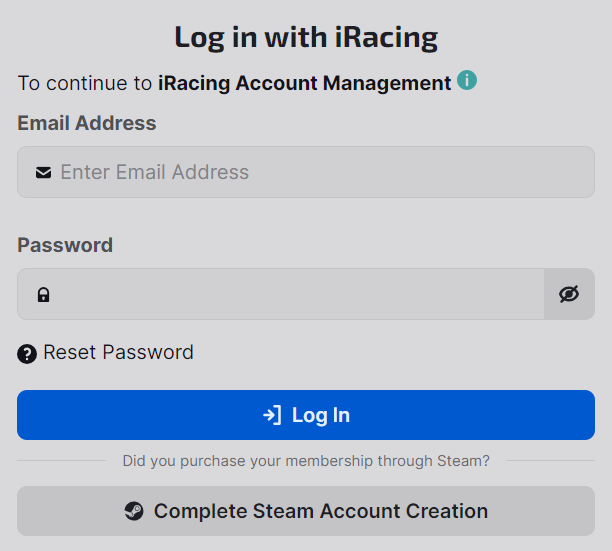Click the envelope icon in email field
This screenshot has width=612, height=551.
43,172
